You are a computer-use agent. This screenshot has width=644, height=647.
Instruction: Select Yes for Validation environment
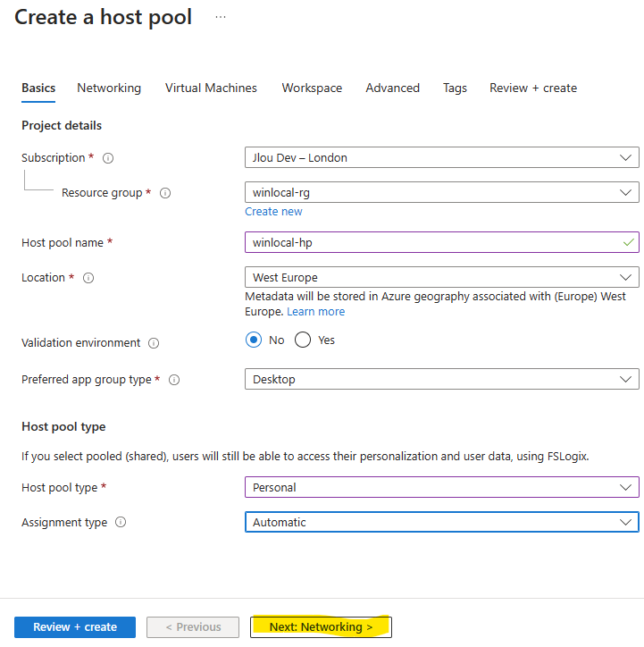[x=303, y=340]
